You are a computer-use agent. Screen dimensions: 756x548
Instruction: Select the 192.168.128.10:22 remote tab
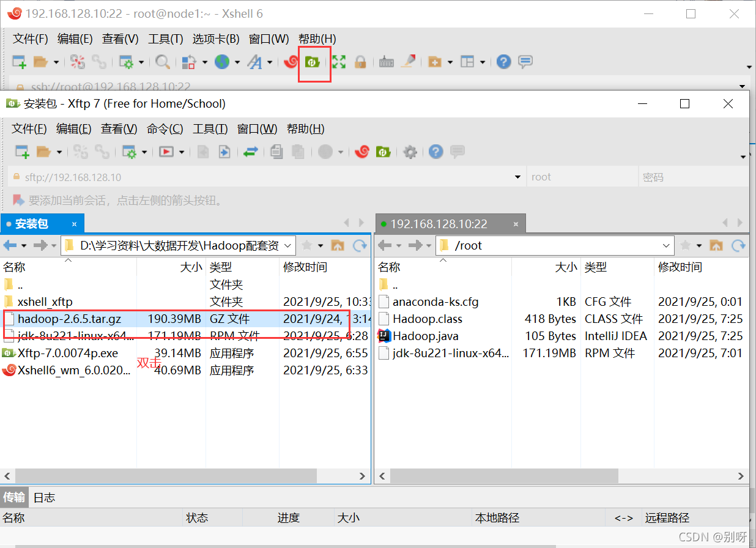click(450, 224)
